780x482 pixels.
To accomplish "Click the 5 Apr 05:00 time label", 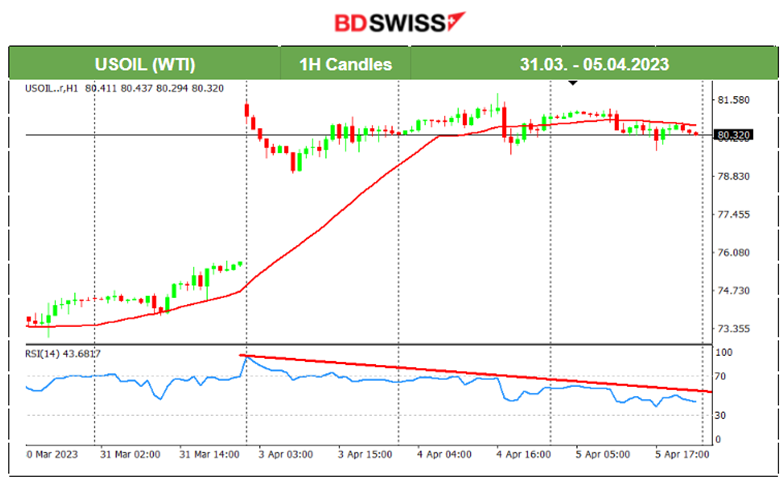I will [x=603, y=454].
